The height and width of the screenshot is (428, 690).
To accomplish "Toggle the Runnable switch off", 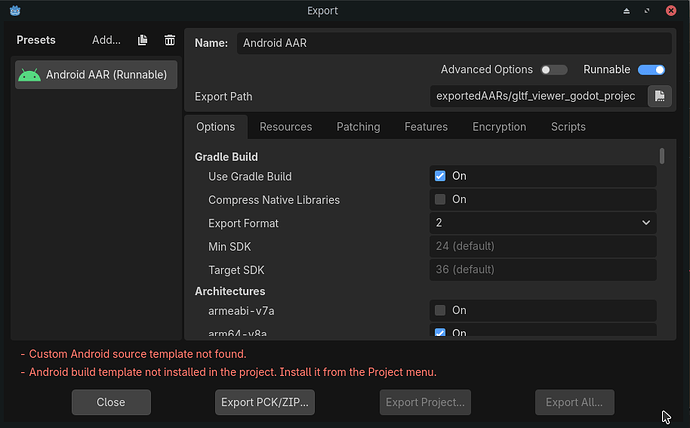I will (x=651, y=70).
